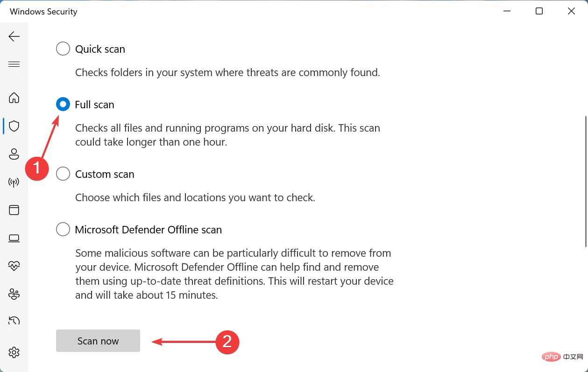588x372 pixels.
Task: Open Device performance & health
Action: coord(14,266)
